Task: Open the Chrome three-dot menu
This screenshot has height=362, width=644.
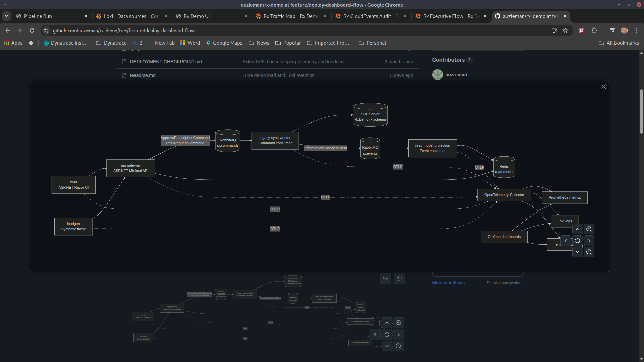Action: (x=636, y=31)
